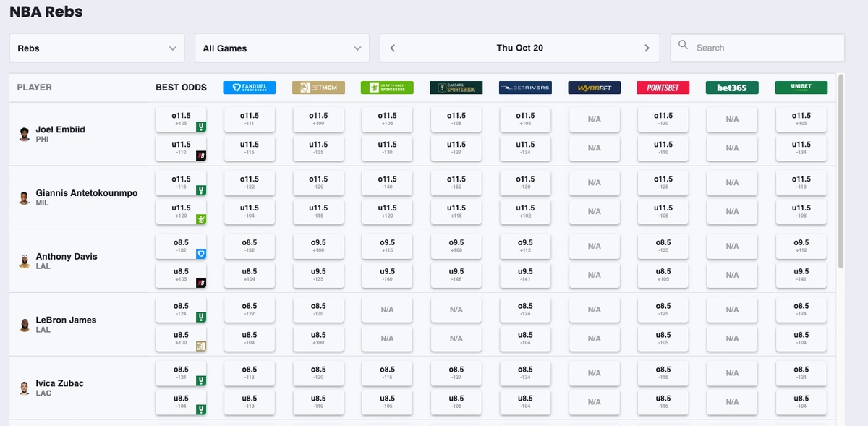The width and height of the screenshot is (868, 426).
Task: Click LeBron James's player avatar
Action: click(25, 325)
